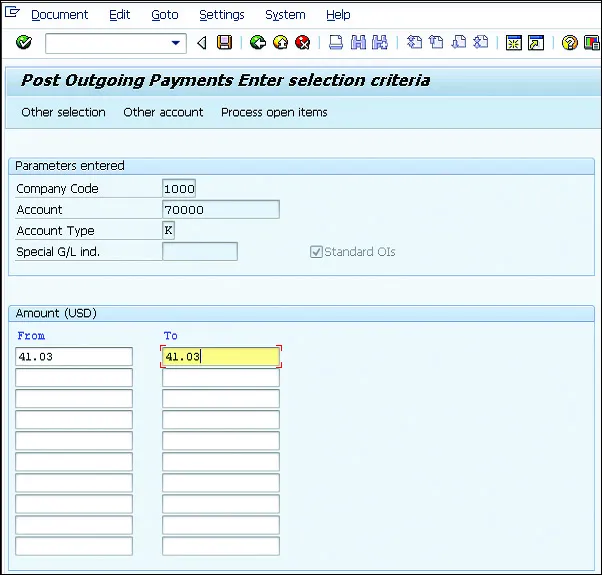Click the Save diskette icon

point(225,43)
